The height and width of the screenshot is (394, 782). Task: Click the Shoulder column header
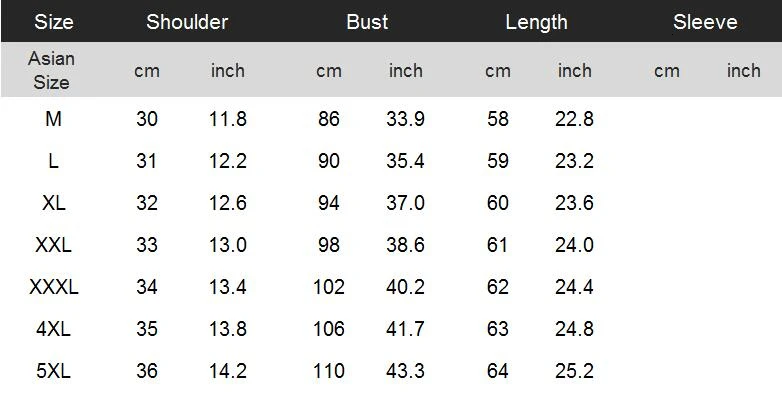[x=187, y=22]
